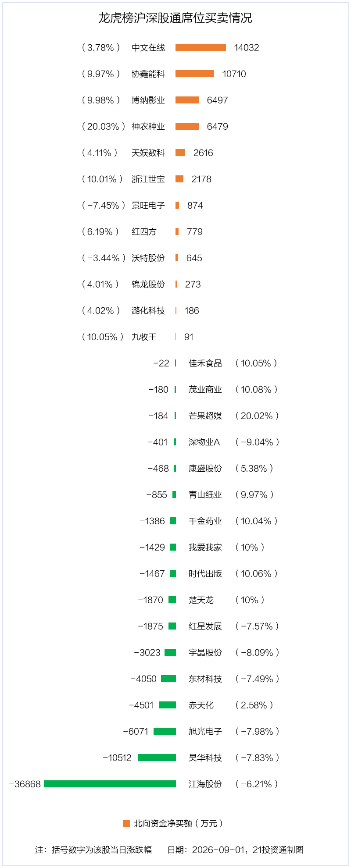Image resolution: width=351 pixels, height=868 pixels.
Task: Click the 江海股份 green bar
Action: tap(110, 784)
